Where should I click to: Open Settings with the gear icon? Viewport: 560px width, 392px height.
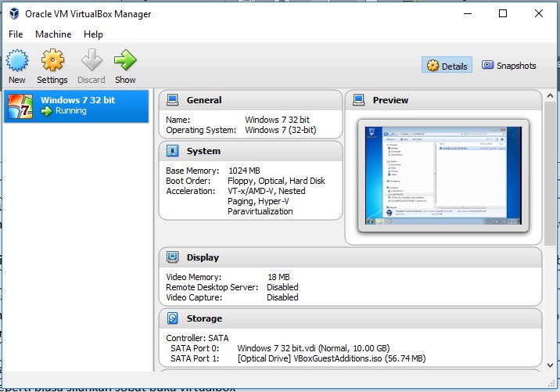(52, 60)
